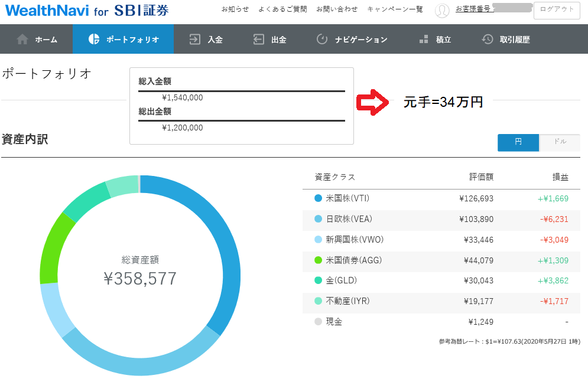Click the home house icon

click(x=22, y=40)
